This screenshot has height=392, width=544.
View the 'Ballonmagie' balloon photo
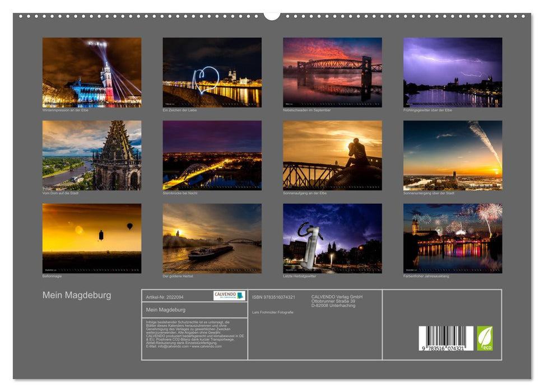click(91, 238)
